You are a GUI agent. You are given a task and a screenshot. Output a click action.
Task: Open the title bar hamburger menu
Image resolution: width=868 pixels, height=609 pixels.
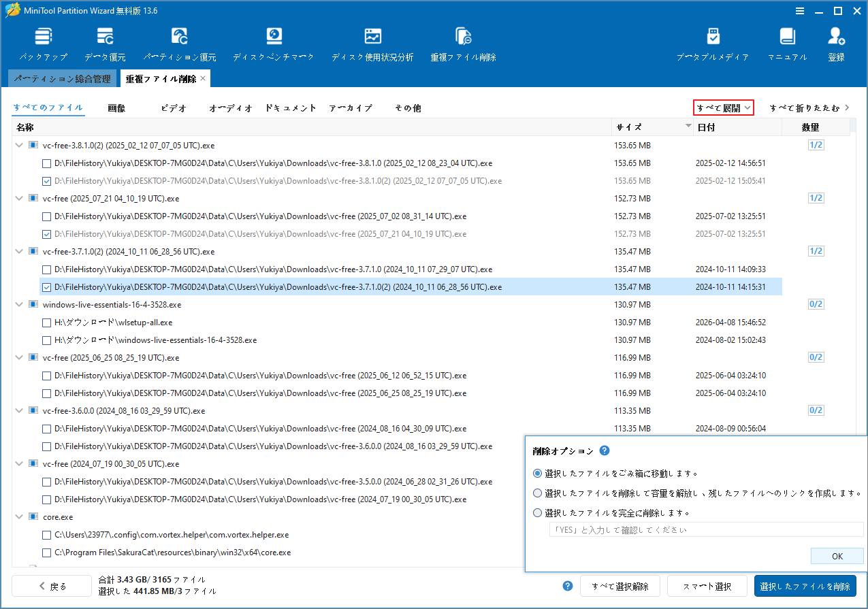tap(799, 11)
